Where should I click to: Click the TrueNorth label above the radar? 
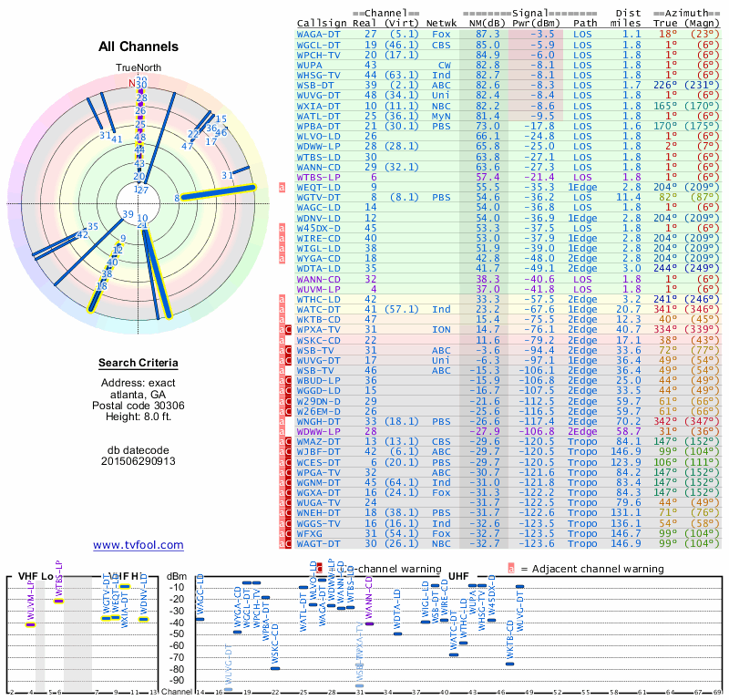139,67
